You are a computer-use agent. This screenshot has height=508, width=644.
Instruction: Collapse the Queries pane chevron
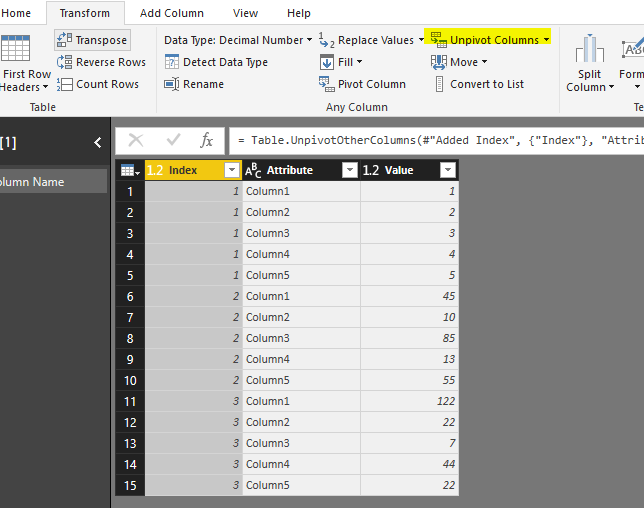98,143
